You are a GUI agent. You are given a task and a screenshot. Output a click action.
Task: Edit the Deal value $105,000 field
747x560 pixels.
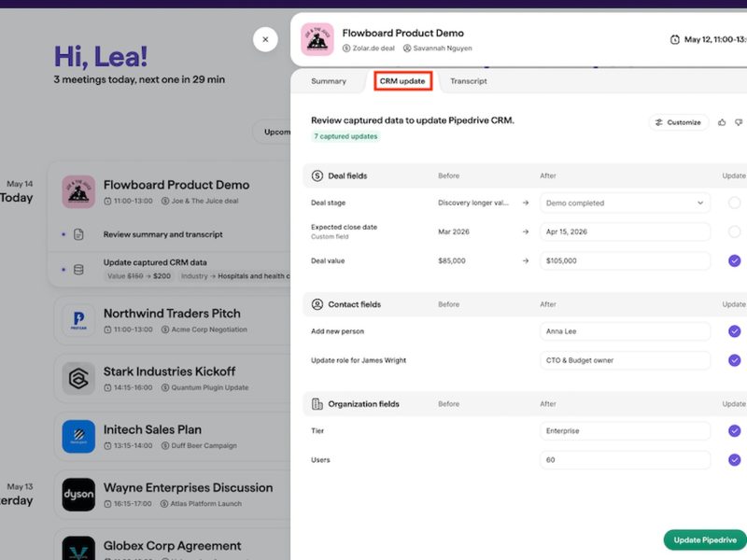click(x=625, y=261)
